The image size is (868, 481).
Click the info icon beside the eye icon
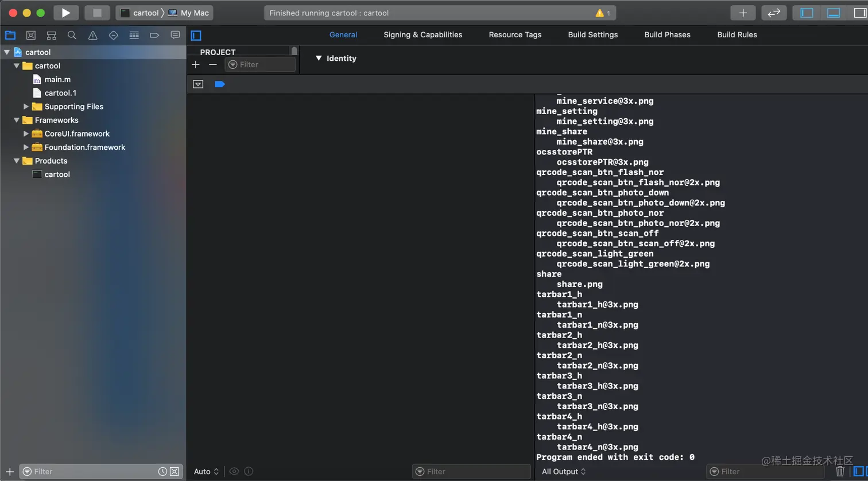coord(249,471)
